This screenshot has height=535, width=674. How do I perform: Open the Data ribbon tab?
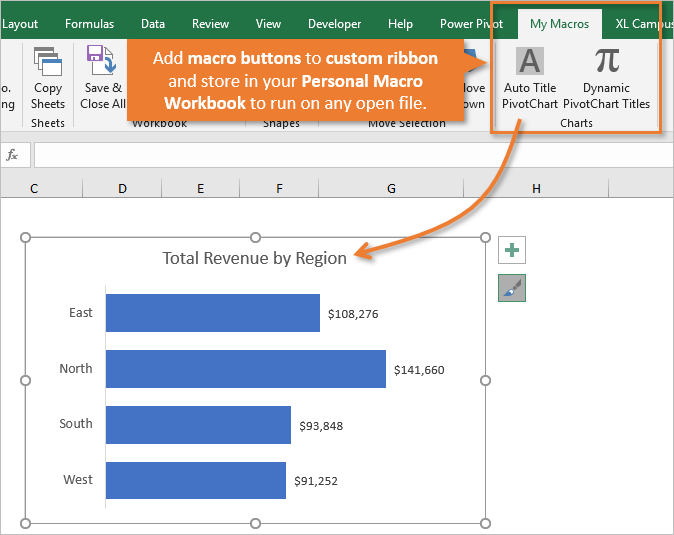[153, 24]
